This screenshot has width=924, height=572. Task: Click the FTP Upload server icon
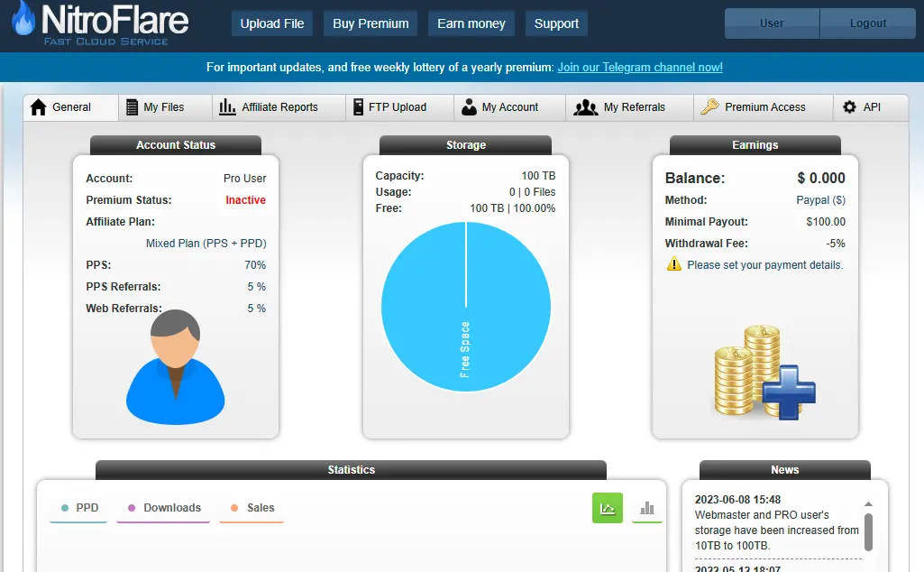[x=358, y=107]
